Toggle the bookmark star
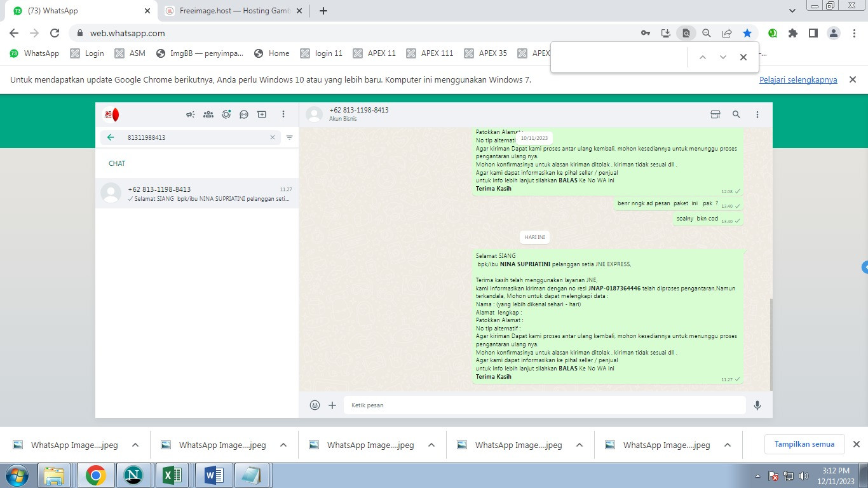The height and width of the screenshot is (488, 868). pyautogui.click(x=747, y=33)
